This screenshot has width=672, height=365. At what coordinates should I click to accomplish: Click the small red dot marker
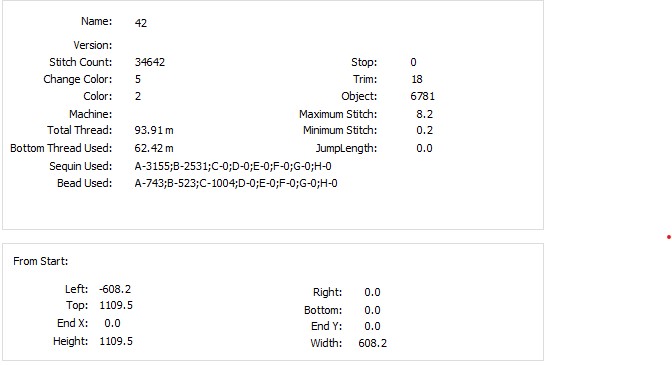669,237
